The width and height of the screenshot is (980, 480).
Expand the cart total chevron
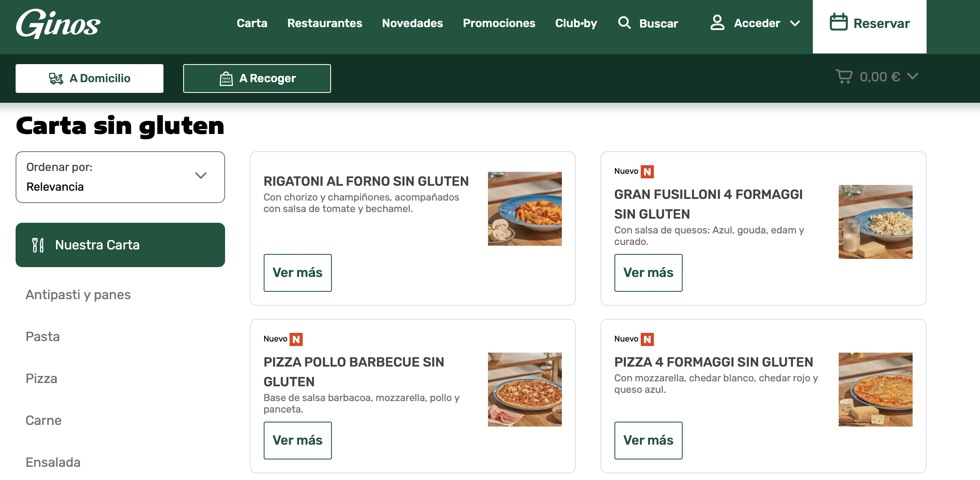(x=913, y=76)
